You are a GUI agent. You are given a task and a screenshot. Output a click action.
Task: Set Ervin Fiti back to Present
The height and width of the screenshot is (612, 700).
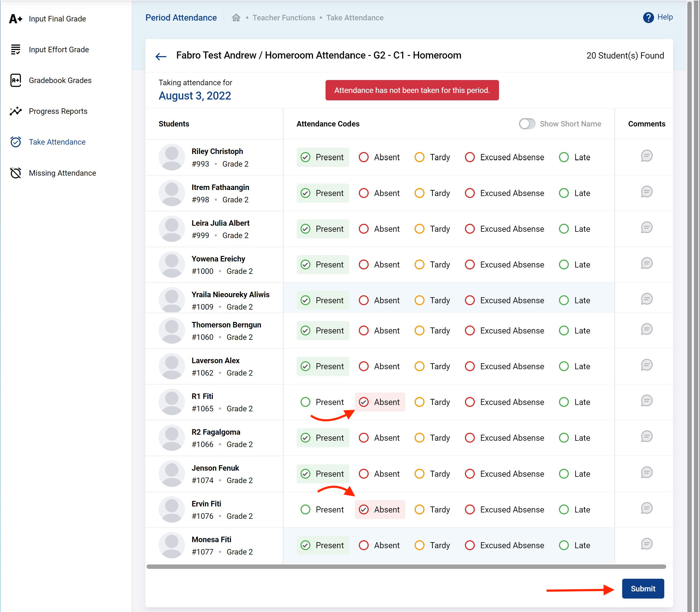pos(305,509)
